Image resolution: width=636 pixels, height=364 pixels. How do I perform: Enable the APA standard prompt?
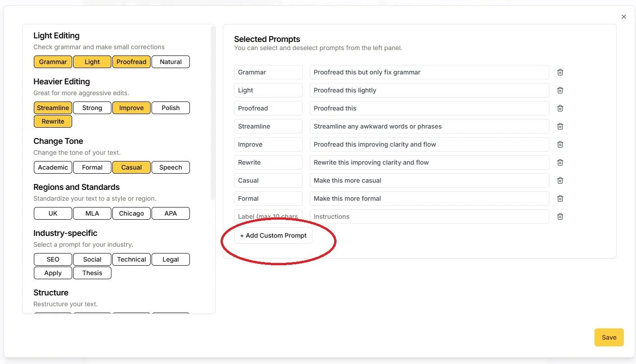click(171, 213)
